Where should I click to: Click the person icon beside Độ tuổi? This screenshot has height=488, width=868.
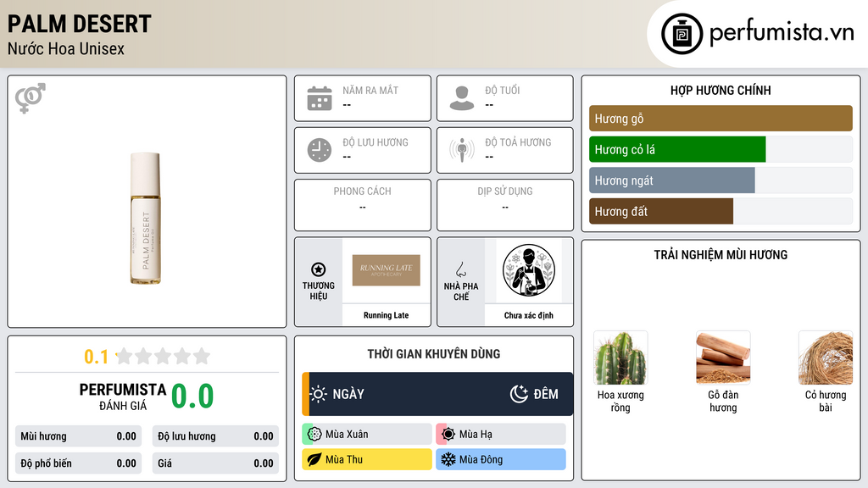[462, 98]
